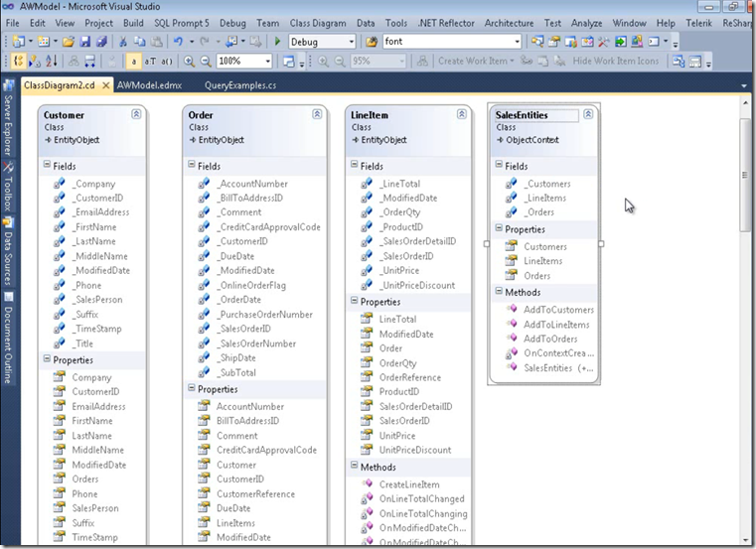Open the Toolbox side panel
The width and height of the screenshot is (756, 549).
pos(8,189)
